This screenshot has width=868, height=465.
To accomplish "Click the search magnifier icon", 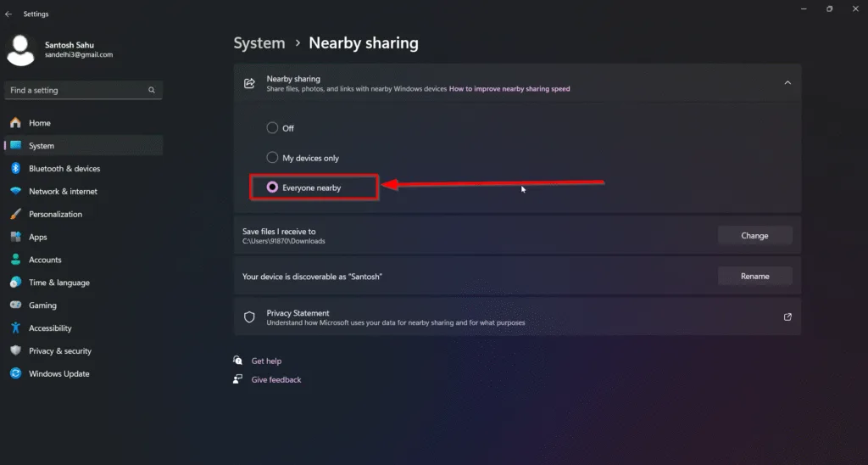I will [151, 90].
